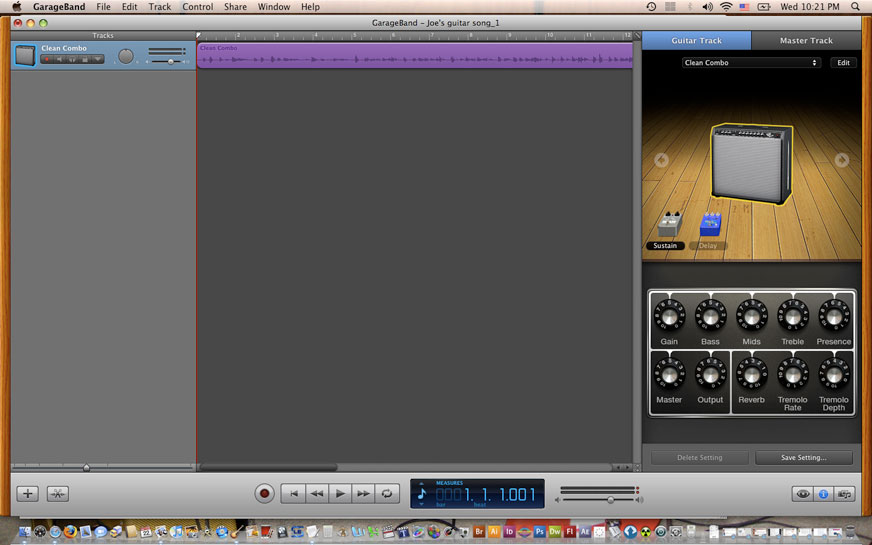Toggle the Track Info pane with the i button
This screenshot has width=872, height=545.
(824, 494)
